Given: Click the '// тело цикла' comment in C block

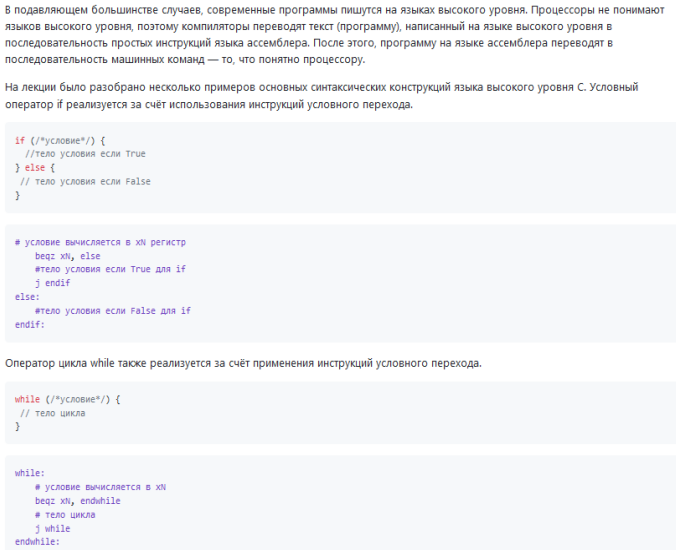Looking at the screenshot, I should 53,413.
